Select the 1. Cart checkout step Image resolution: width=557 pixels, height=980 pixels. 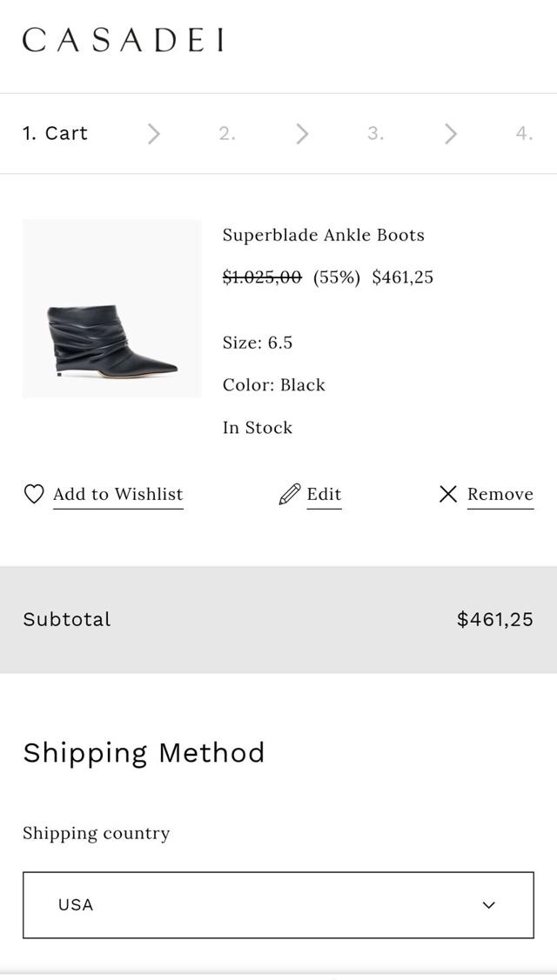coord(55,133)
